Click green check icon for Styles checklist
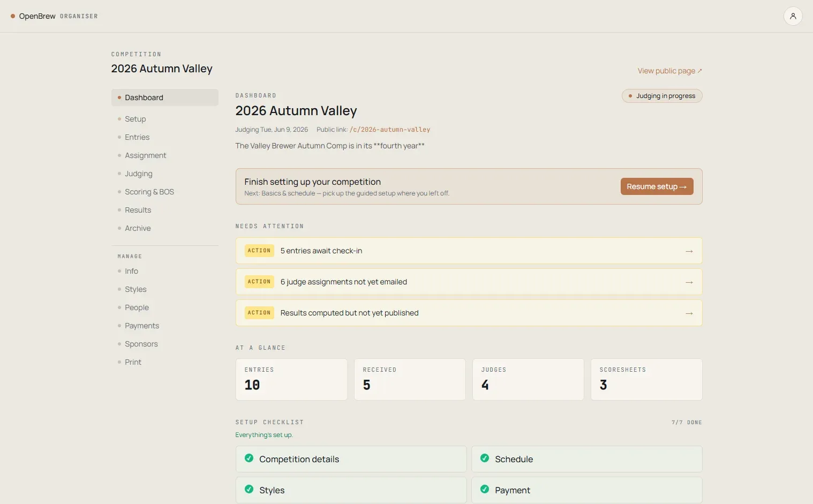813x504 pixels. (249, 490)
